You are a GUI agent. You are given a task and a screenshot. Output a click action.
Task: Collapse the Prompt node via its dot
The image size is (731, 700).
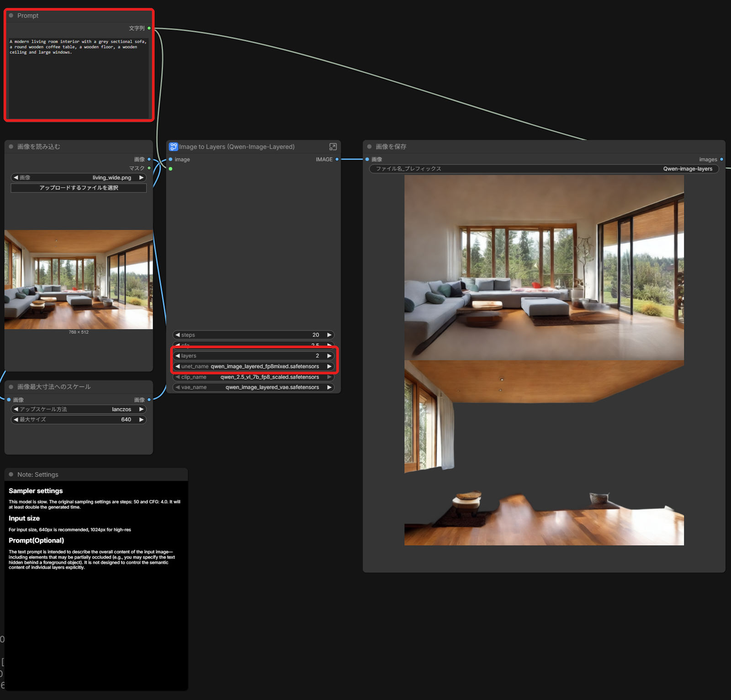(11, 16)
